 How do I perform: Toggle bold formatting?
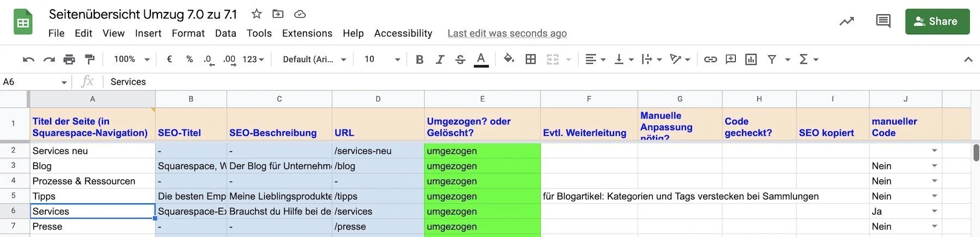point(419,59)
